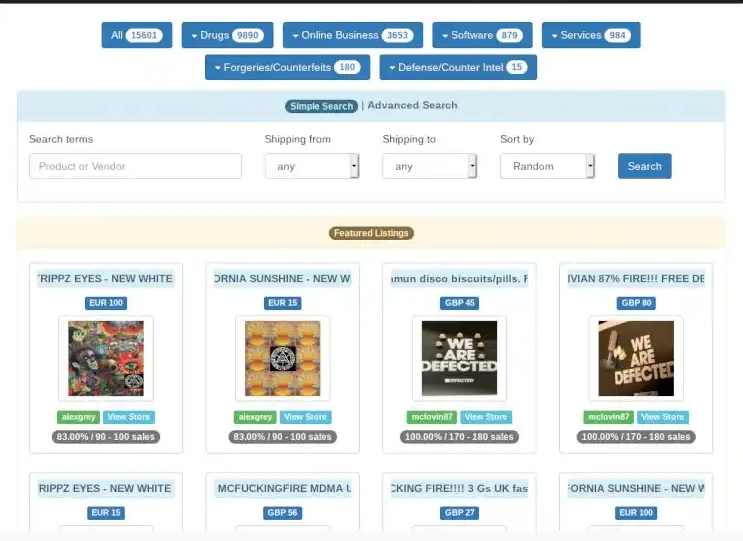Click View Store on the GBP 45 listing
The width and height of the screenshot is (743, 541).
tap(486, 417)
